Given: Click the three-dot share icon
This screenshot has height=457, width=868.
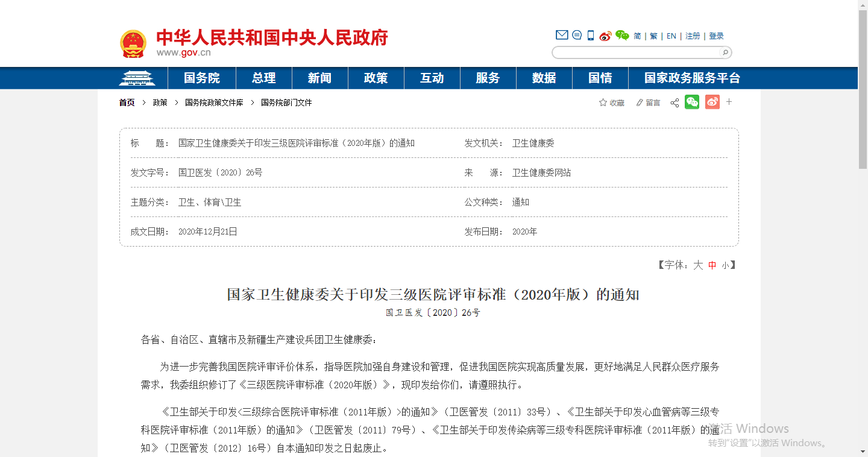Looking at the screenshot, I should [675, 103].
